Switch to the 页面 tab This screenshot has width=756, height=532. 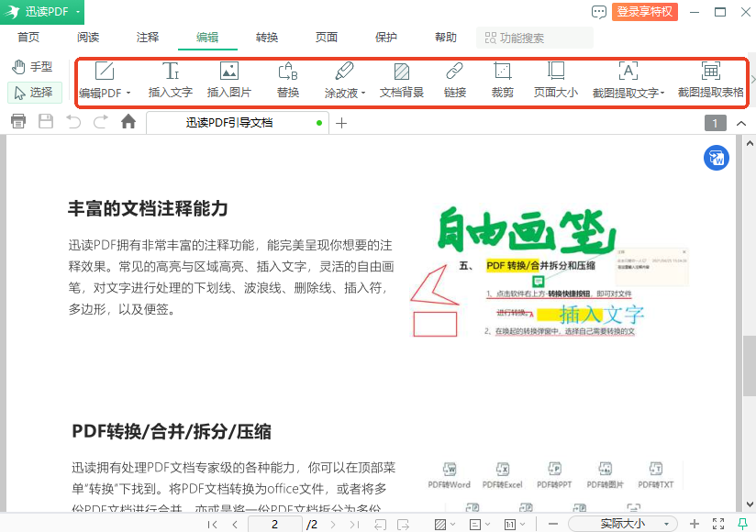[327, 38]
